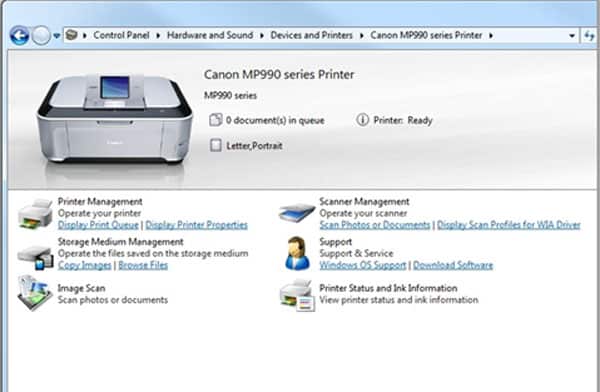Open Display Print Queue link

98,225
